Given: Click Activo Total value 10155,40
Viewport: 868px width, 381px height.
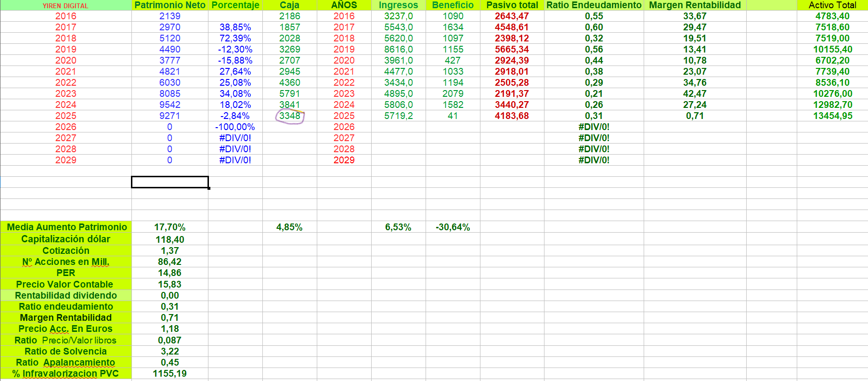Looking at the screenshot, I should (x=832, y=49).
